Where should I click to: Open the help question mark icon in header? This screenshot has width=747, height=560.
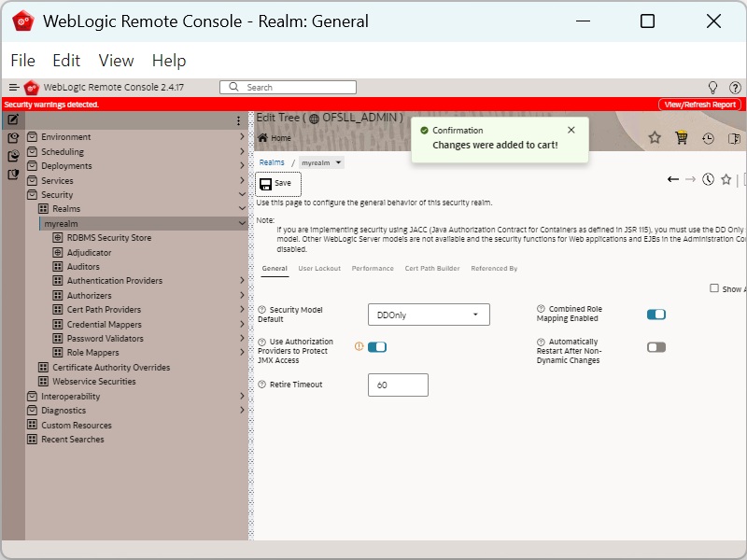735,87
